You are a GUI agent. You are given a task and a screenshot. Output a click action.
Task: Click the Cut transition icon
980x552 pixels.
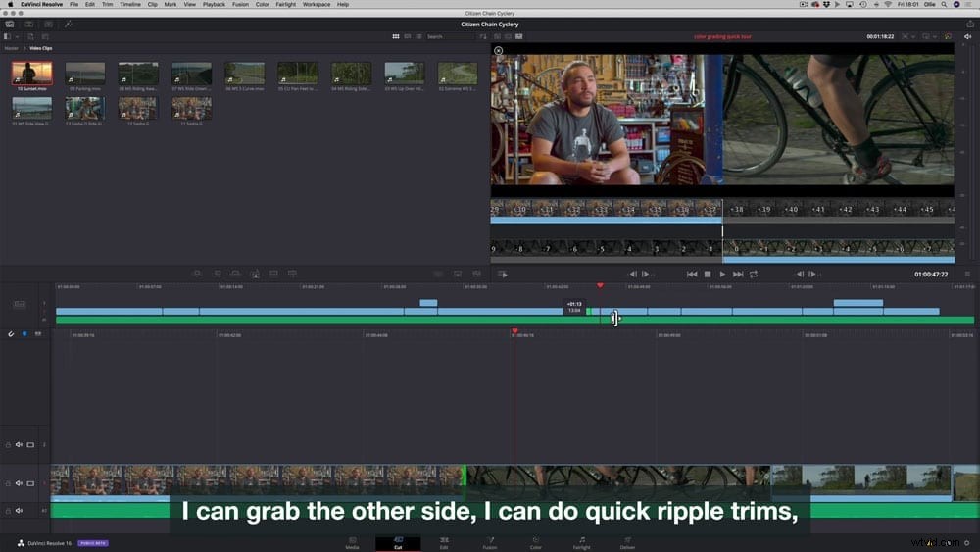(438, 274)
